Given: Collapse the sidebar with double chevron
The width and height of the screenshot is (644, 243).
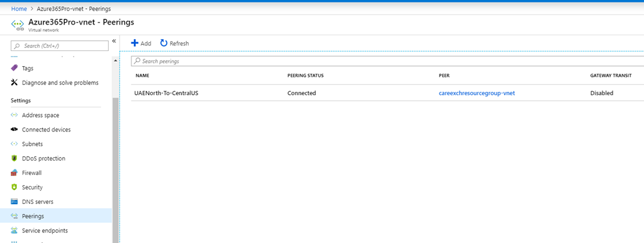Looking at the screenshot, I should 114,41.
